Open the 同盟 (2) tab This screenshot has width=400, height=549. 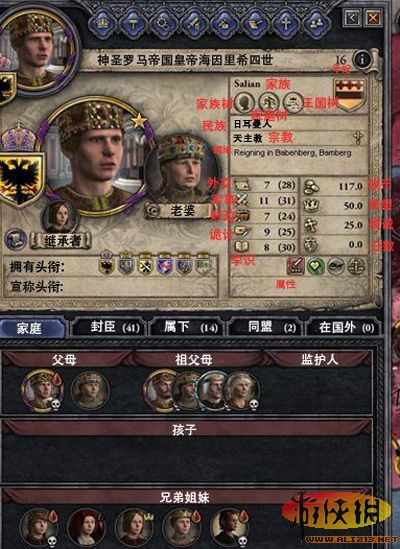pos(267,327)
